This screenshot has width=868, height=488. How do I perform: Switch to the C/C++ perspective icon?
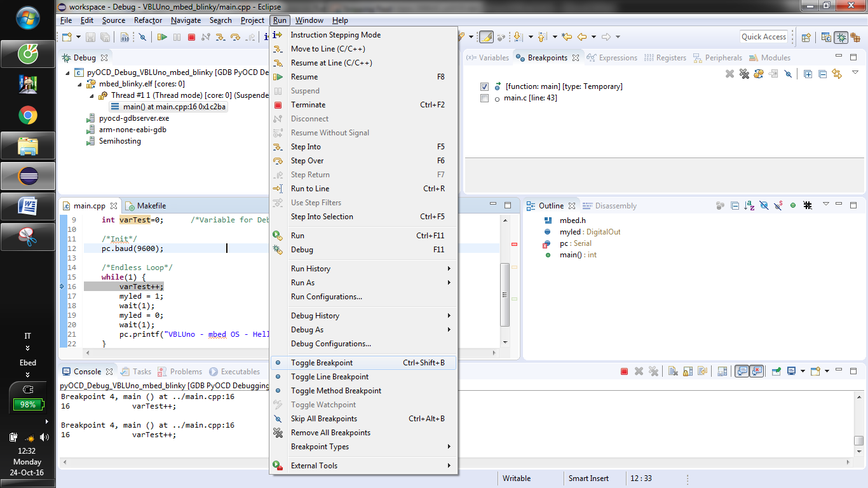pos(826,37)
